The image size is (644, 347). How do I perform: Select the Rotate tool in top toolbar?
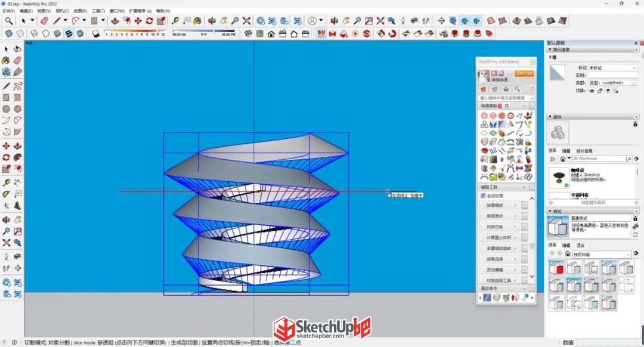pyautogui.click(x=150, y=20)
